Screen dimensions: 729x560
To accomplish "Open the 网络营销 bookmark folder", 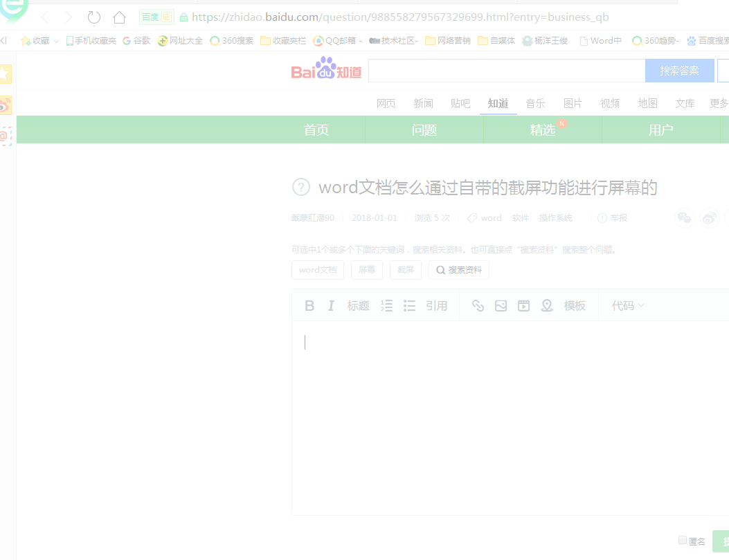I will (448, 41).
